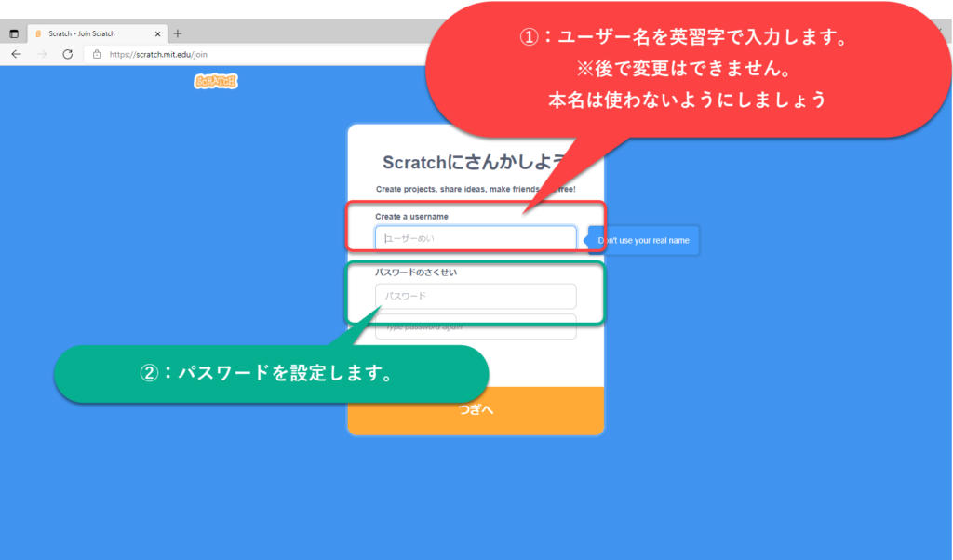This screenshot has height=560, width=953.
Task: Click the Create a username label
Action: (412, 217)
